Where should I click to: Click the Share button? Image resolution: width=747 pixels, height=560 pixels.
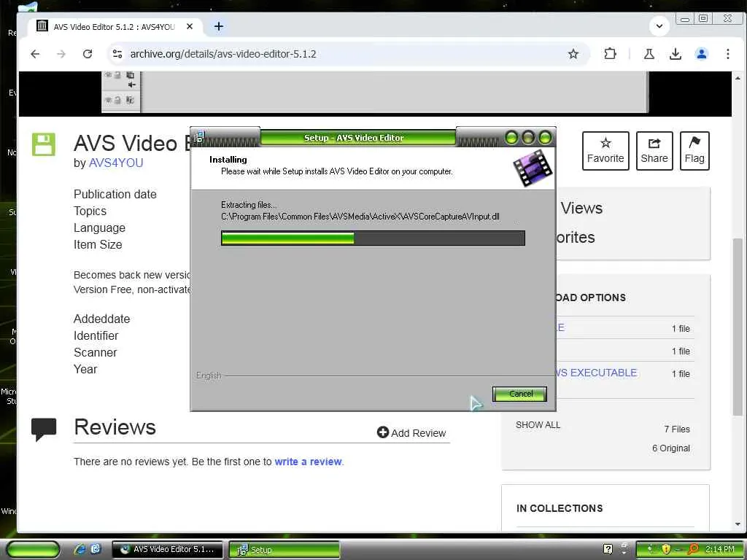pos(654,150)
